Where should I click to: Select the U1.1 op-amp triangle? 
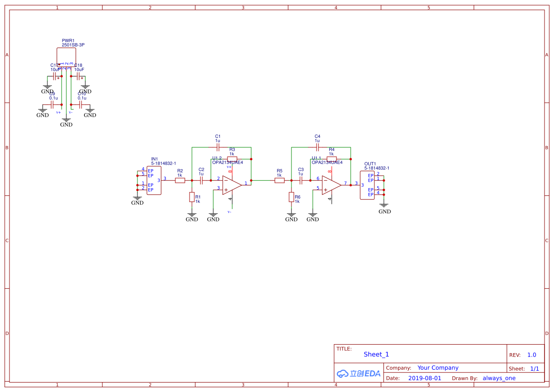[x=331, y=185]
